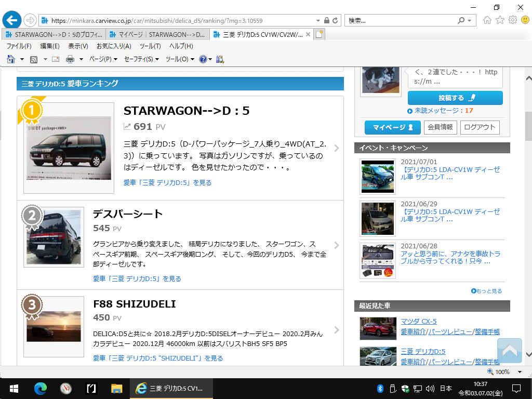Open the lock security report icon
This screenshot has height=399, width=532.
coord(326,20)
